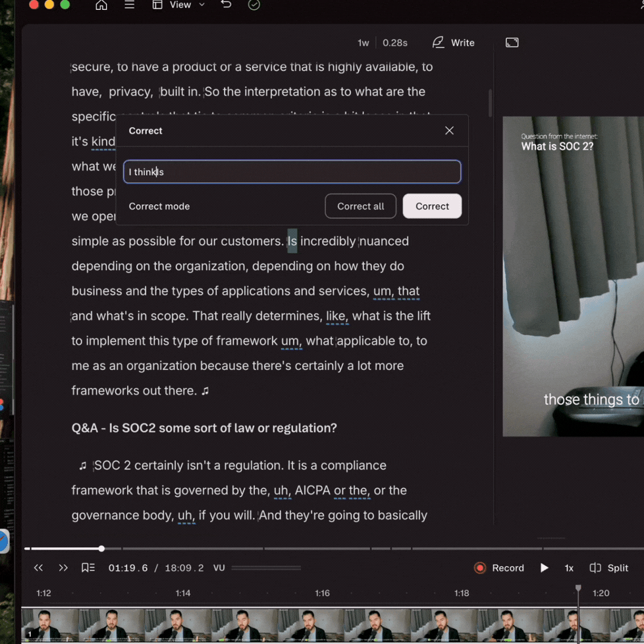
Task: Click the Undo arrow icon
Action: (227, 5)
